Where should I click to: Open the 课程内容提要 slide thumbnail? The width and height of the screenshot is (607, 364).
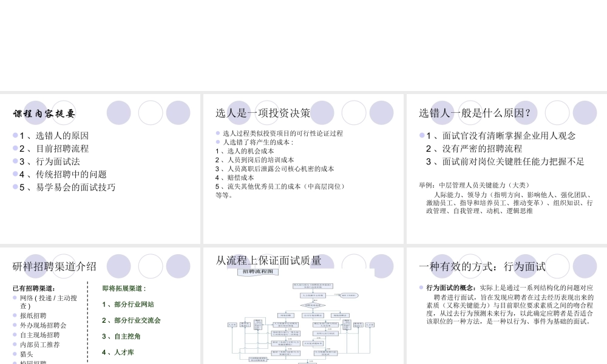100,169
